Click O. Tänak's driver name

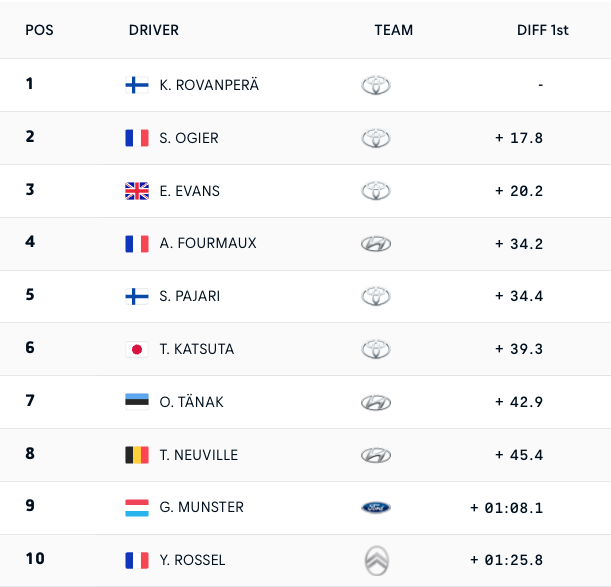tap(191, 402)
